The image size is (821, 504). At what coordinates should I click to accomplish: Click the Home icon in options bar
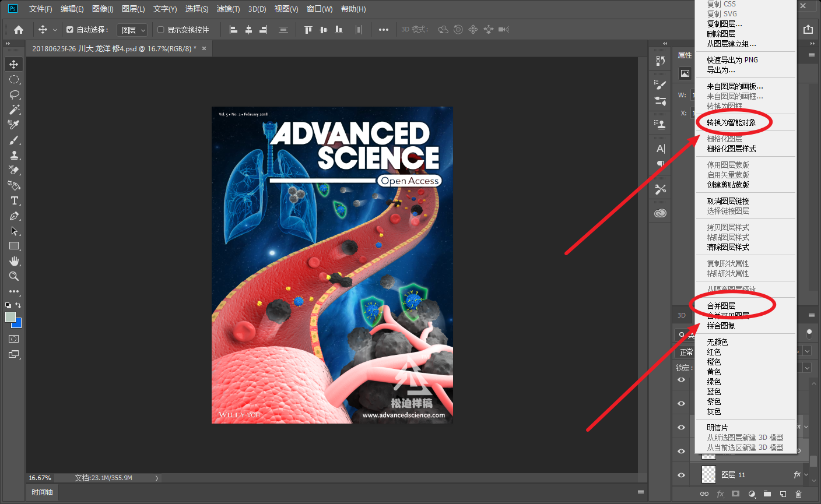click(19, 30)
